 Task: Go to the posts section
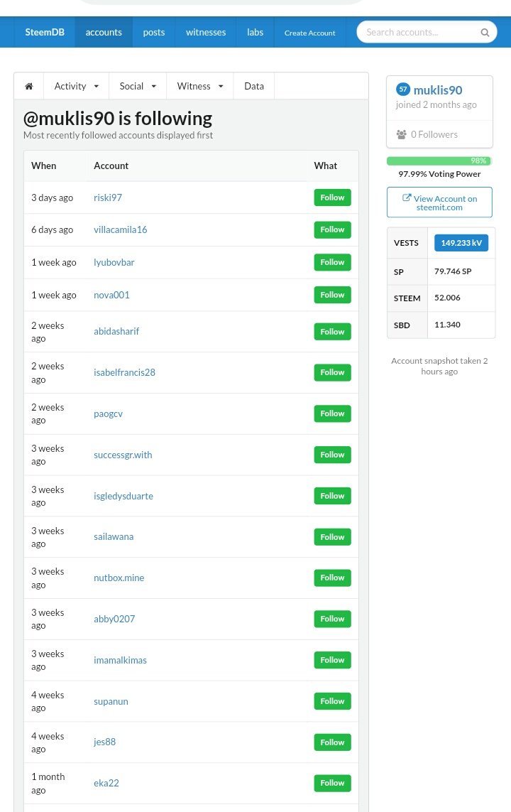(154, 32)
